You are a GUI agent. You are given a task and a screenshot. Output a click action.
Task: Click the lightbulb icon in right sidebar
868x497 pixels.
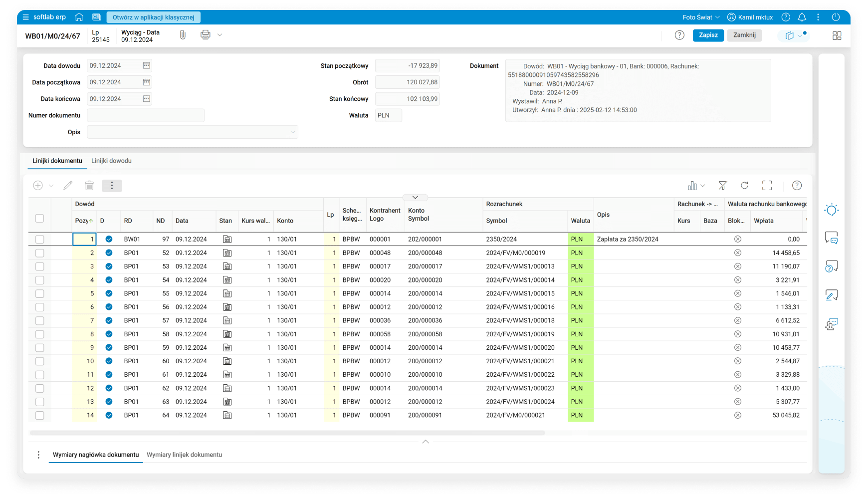point(831,210)
